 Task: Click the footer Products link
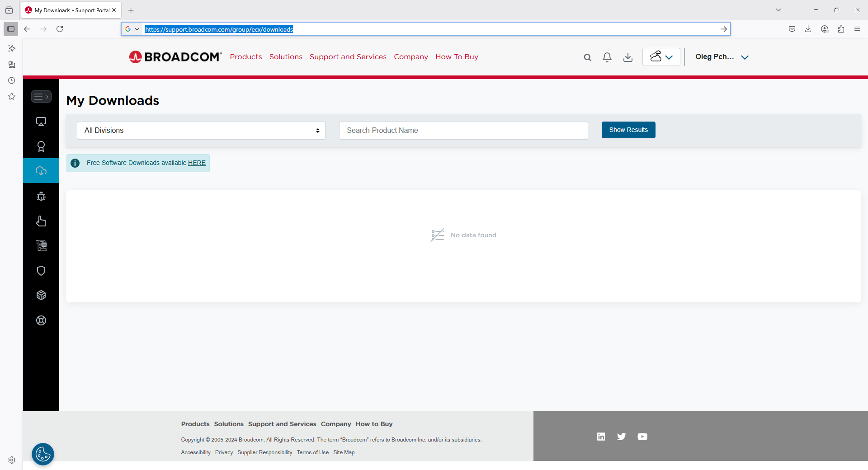pyautogui.click(x=195, y=424)
